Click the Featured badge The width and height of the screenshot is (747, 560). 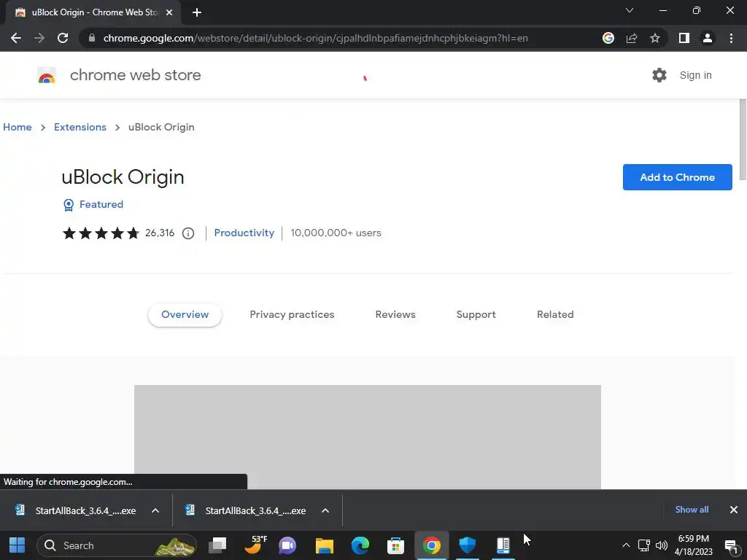click(93, 204)
